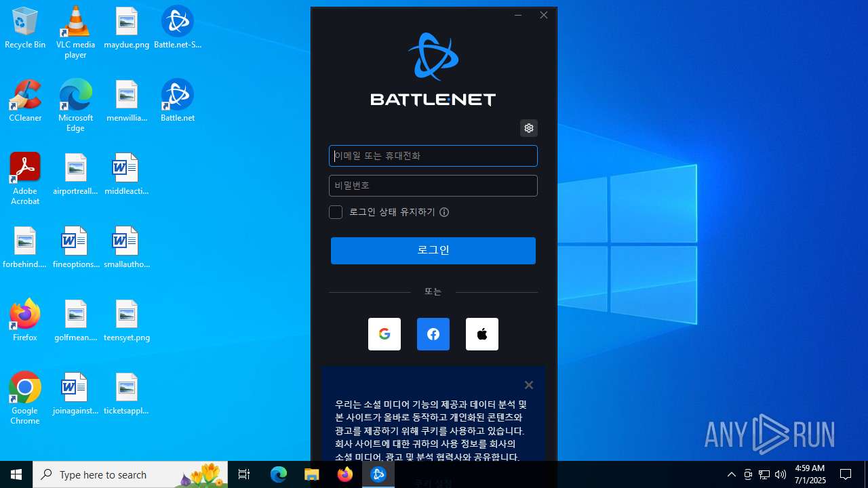Launch VLC media player desktop shortcut

click(x=75, y=33)
